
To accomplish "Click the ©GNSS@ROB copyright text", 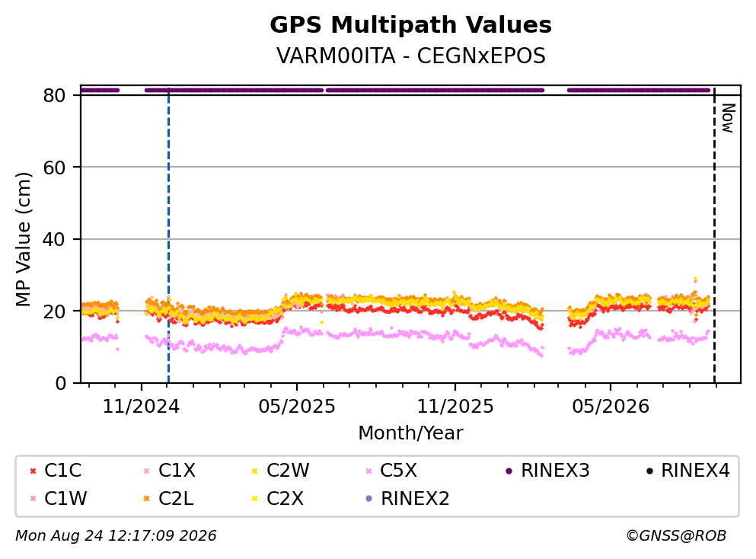I will tap(676, 536).
